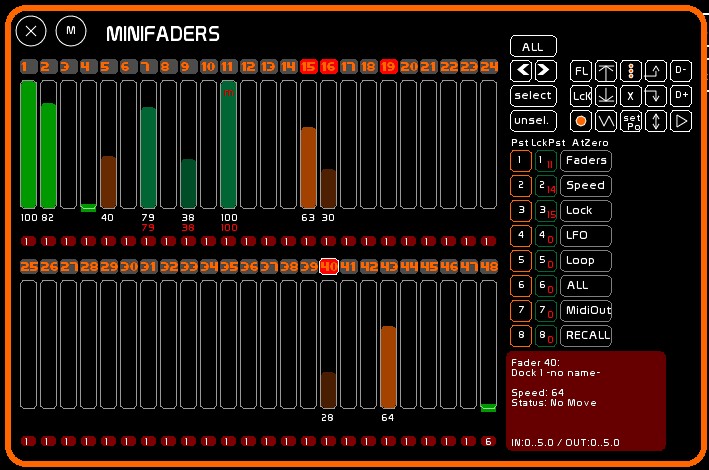Click the set Po button
Image resolution: width=709 pixels, height=470 pixels.
(631, 121)
